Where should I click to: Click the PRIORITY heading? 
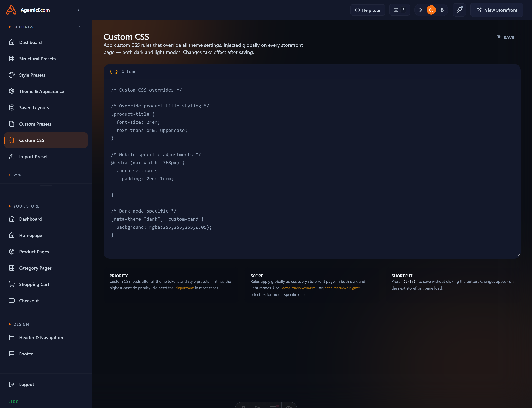click(x=118, y=276)
